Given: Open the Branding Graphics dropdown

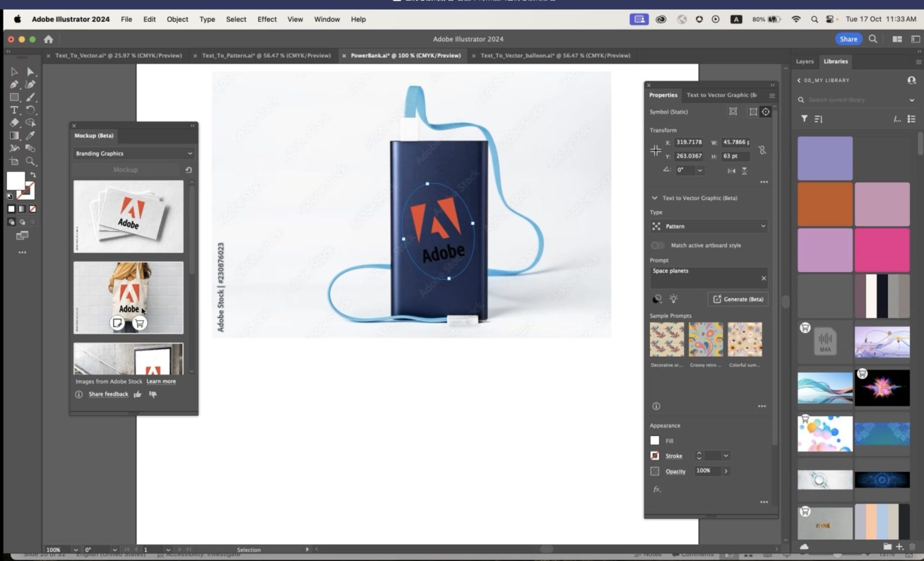Looking at the screenshot, I should click(x=134, y=153).
